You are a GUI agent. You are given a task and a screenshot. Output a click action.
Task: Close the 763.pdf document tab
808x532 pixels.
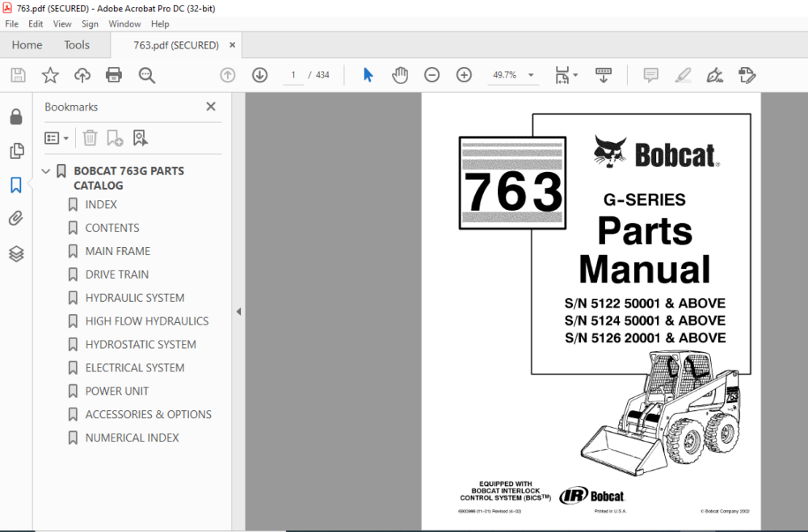tap(233, 45)
